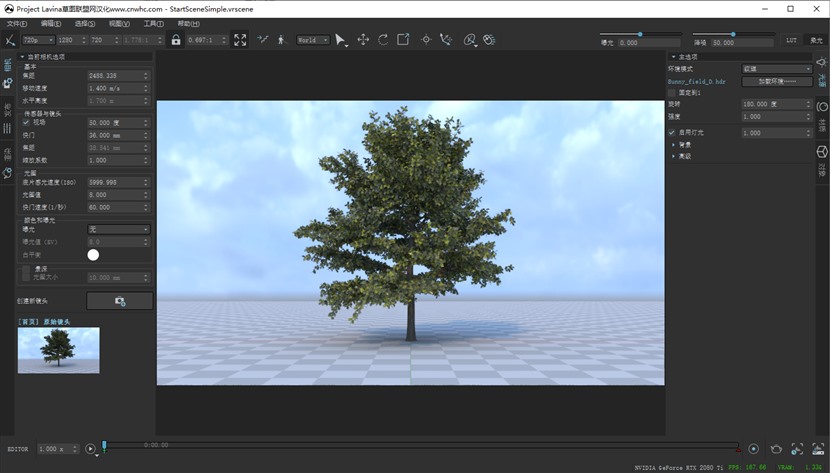Open the 工具 menu
The image size is (830, 473).
153,23
